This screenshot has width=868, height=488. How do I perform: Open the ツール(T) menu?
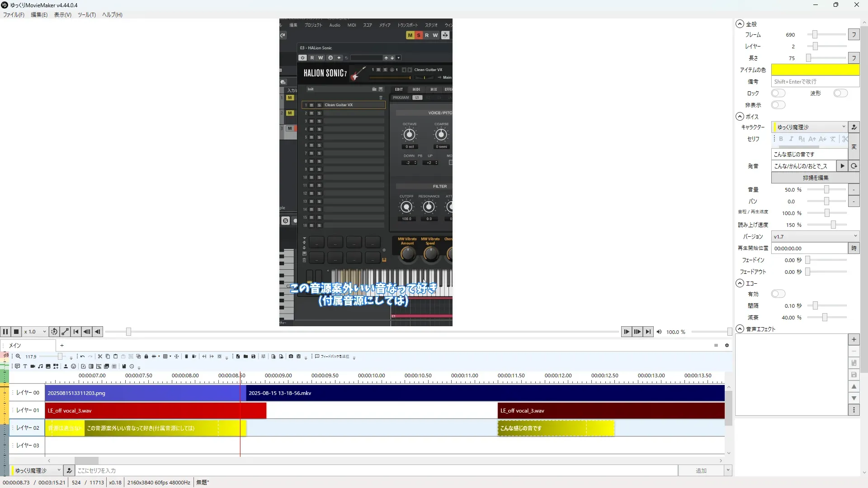click(86, 14)
